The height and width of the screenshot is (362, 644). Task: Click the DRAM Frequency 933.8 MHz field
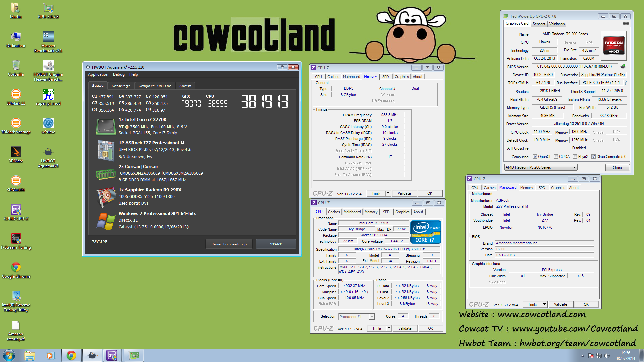pos(390,115)
